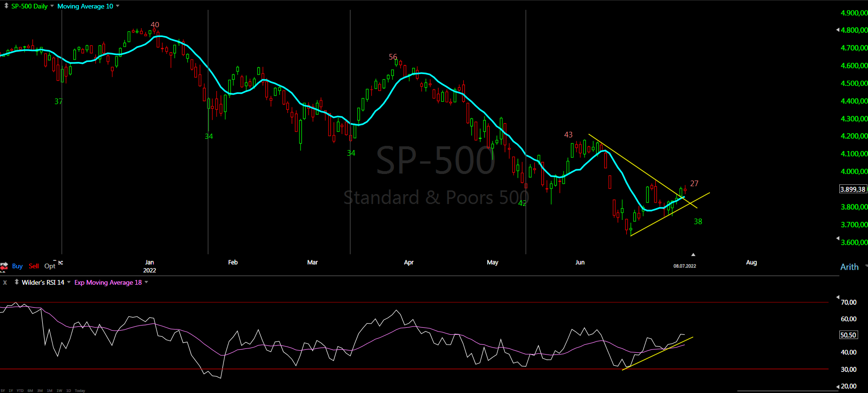Click the red Sell link
This screenshot has width=868, height=393.
pos(34,266)
